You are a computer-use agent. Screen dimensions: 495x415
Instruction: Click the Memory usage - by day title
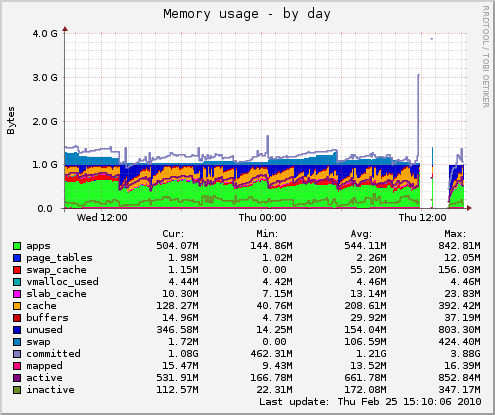click(x=247, y=14)
